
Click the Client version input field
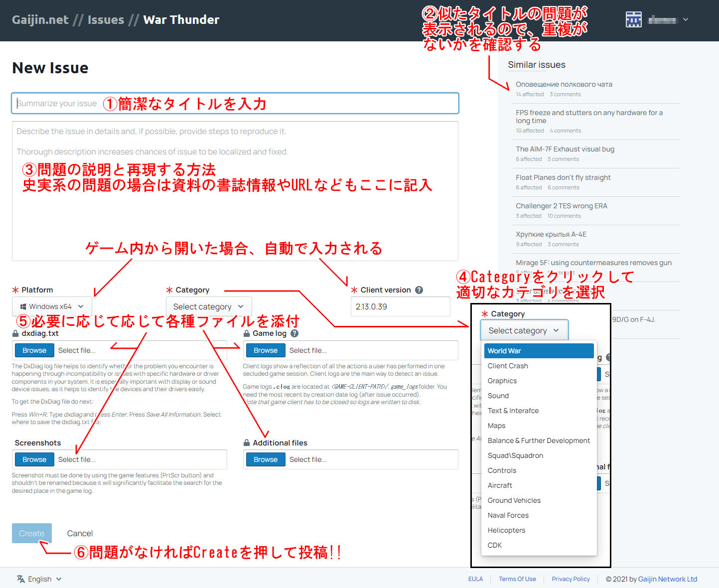click(x=400, y=306)
